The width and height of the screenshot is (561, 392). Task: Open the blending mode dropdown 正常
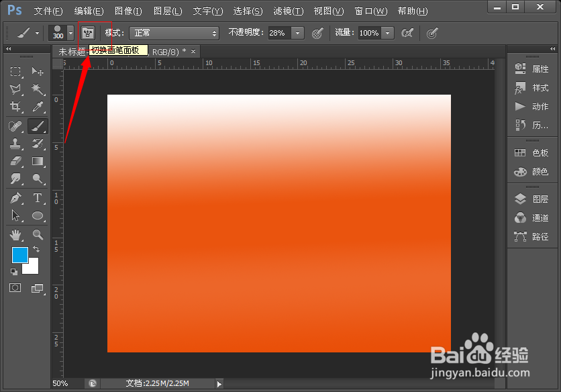[174, 34]
